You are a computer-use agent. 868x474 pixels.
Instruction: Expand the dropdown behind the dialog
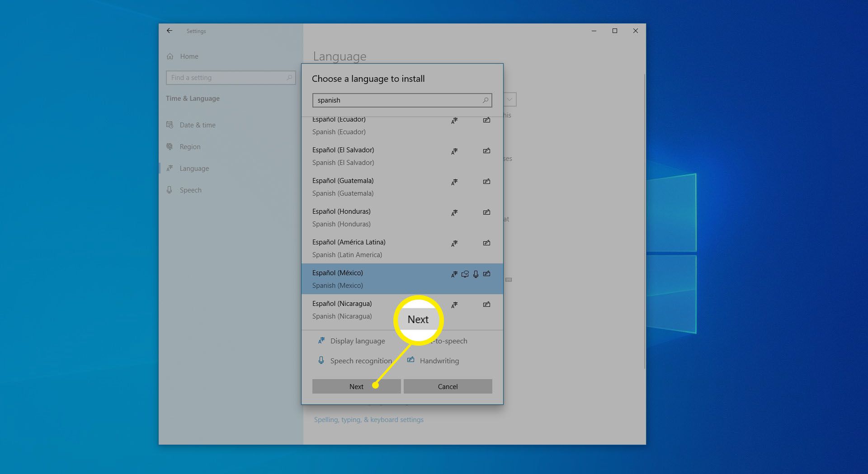[509, 99]
